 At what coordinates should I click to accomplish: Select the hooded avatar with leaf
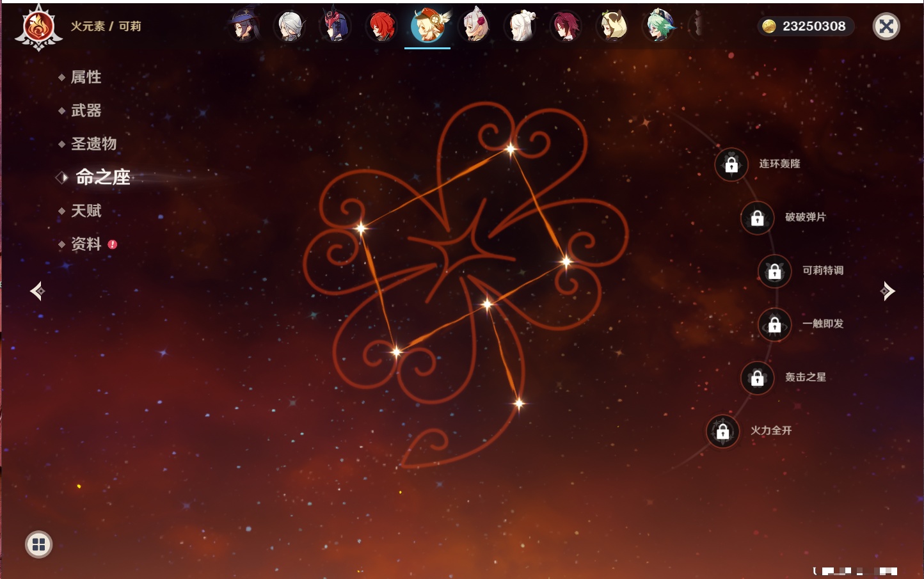(x=613, y=26)
